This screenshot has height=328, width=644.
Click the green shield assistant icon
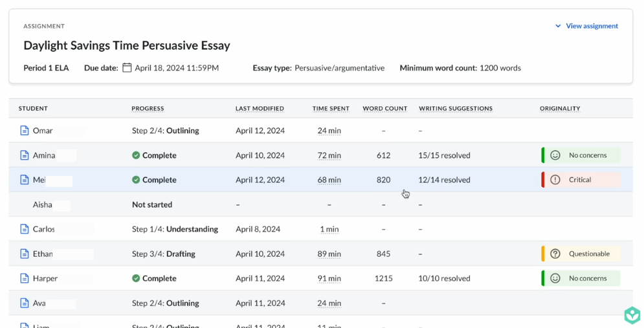[x=632, y=315]
